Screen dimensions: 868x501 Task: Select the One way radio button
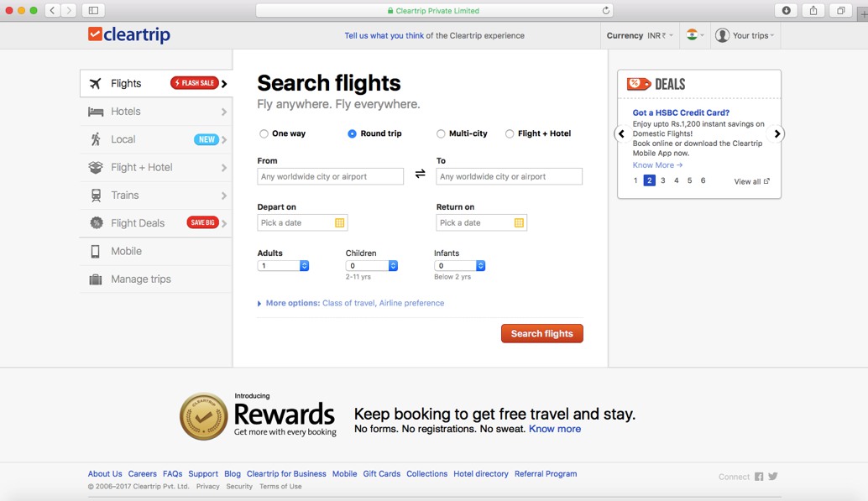click(264, 133)
